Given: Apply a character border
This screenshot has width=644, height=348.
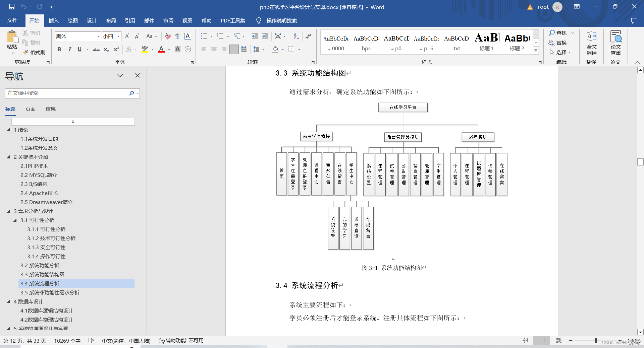Looking at the screenshot, I should click(188, 36).
